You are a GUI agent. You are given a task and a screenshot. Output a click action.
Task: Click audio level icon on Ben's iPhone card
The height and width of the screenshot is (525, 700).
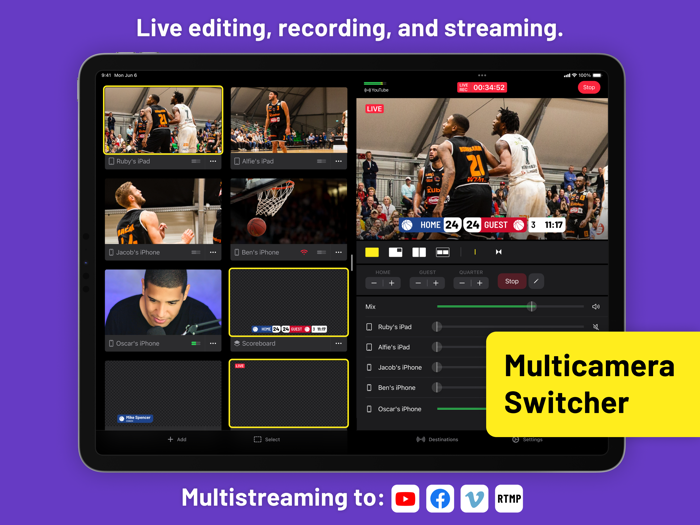(x=321, y=252)
